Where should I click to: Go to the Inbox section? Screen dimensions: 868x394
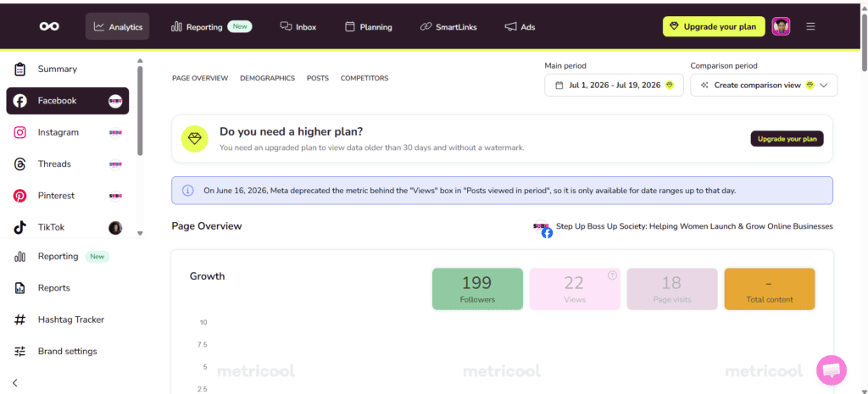(x=298, y=26)
